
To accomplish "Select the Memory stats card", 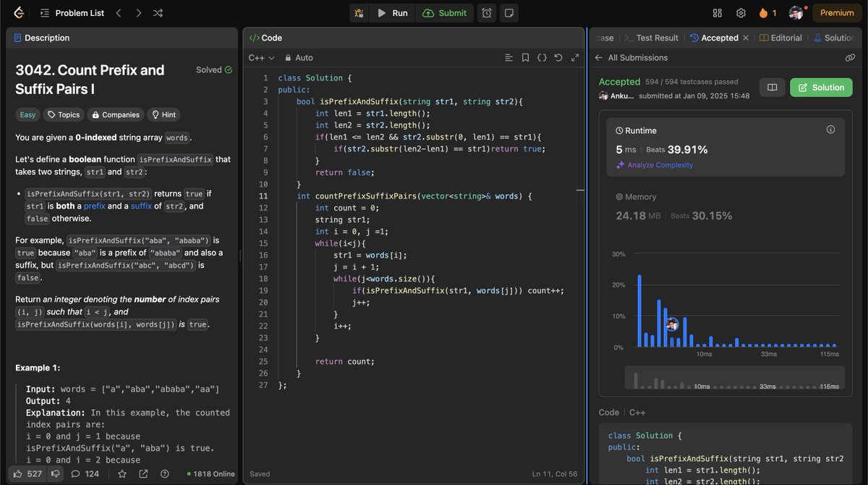I will [726, 206].
